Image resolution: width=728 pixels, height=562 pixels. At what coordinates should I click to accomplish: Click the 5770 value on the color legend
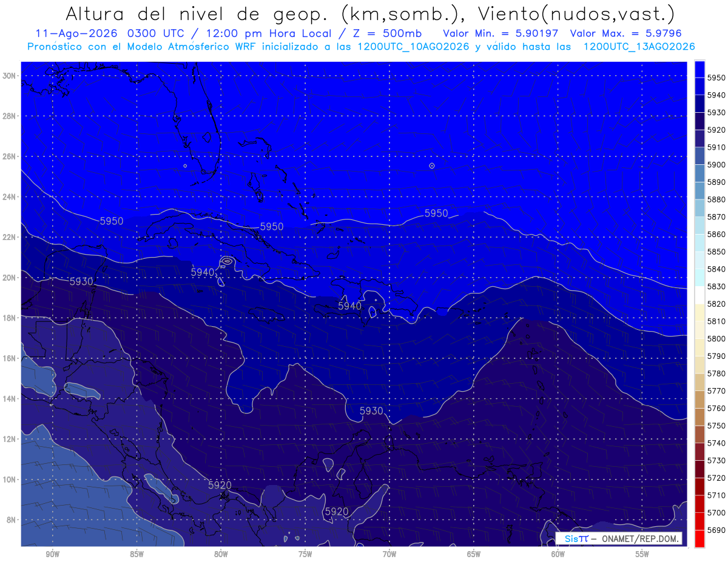point(716,391)
